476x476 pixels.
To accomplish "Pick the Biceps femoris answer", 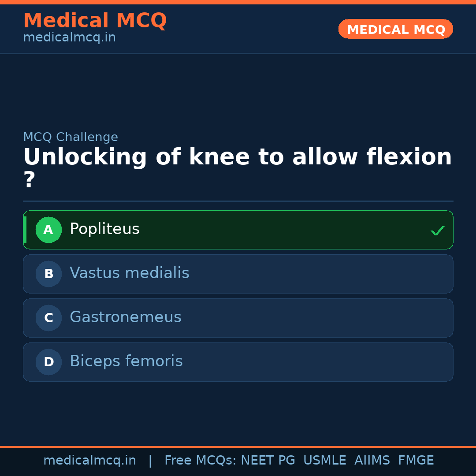I will click(126, 361).
